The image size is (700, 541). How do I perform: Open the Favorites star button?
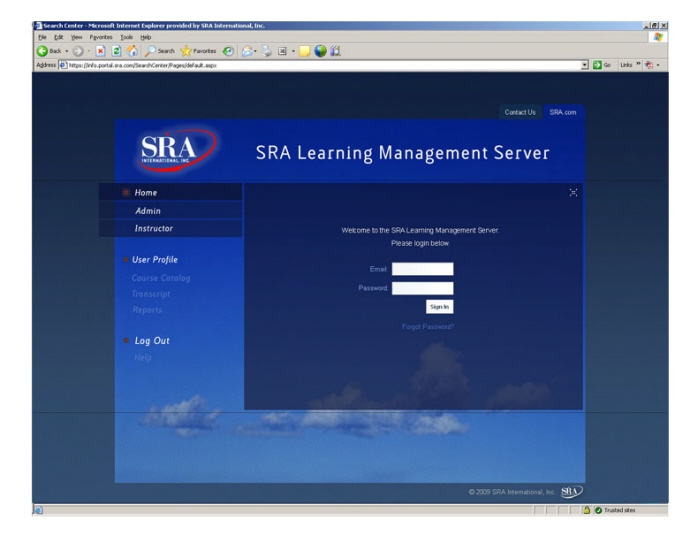pos(198,51)
